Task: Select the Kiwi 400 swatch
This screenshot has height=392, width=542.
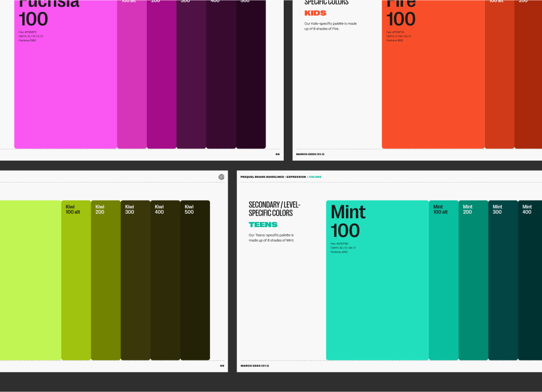Action: tap(165, 281)
